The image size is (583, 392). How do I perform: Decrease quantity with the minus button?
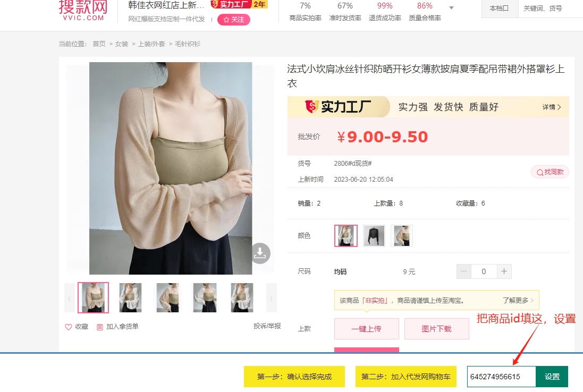pyautogui.click(x=463, y=271)
